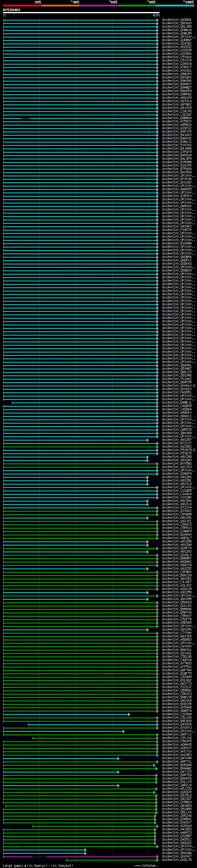The width and height of the screenshot is (197, 868).
Task: Open hit UniRef100_Q8L3R8
Action: 176,26
